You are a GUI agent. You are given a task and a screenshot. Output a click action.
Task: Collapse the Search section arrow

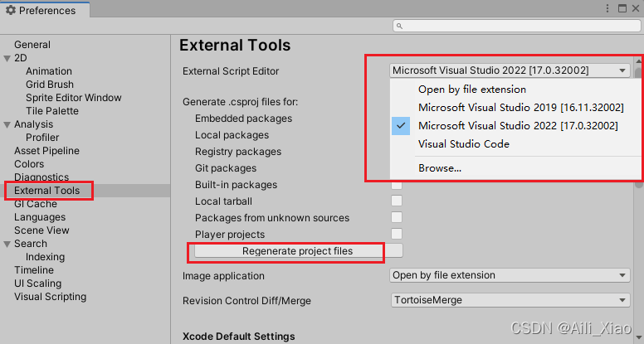click(x=7, y=244)
